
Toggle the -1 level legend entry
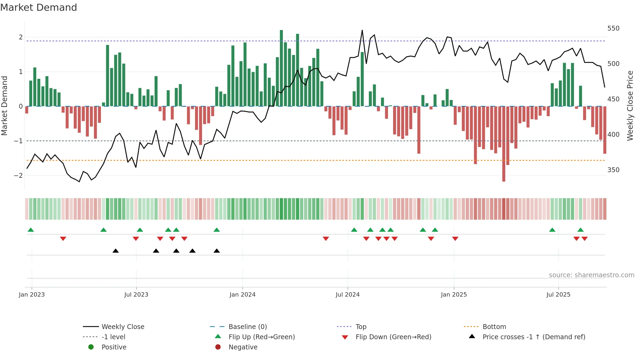pyautogui.click(x=104, y=337)
